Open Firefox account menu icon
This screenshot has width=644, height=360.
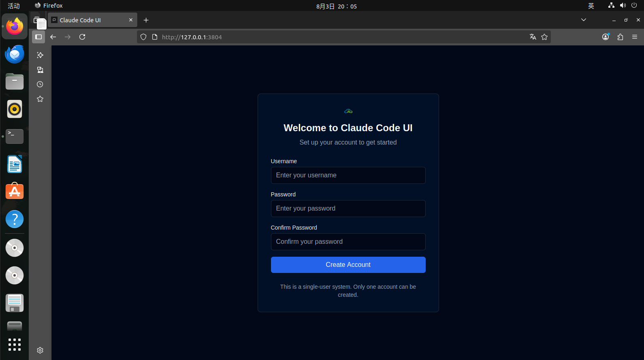606,37
